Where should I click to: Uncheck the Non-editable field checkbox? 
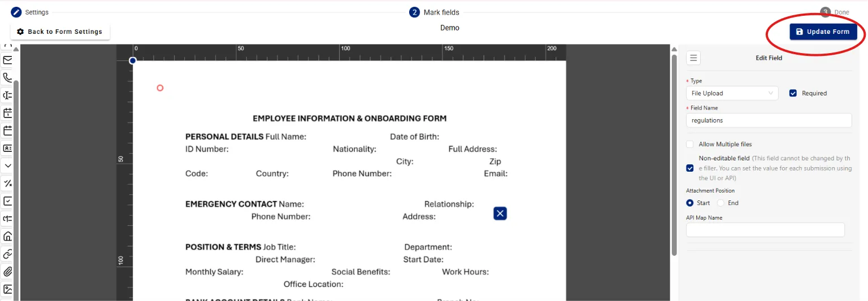[690, 168]
